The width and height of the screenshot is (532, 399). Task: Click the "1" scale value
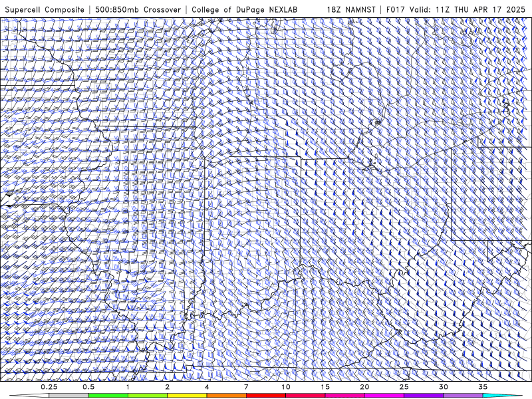[x=128, y=387]
